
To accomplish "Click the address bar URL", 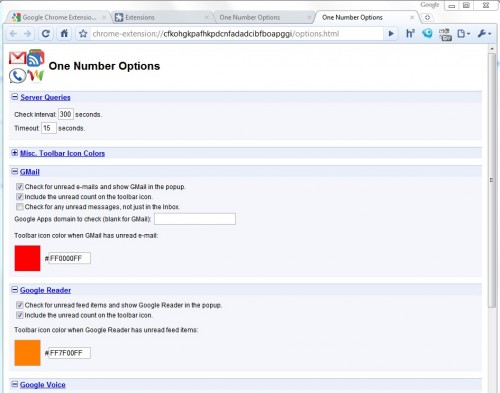I will [216, 34].
